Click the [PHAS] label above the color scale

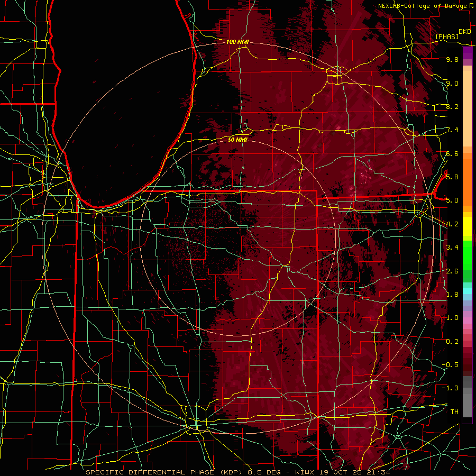pos(447,36)
